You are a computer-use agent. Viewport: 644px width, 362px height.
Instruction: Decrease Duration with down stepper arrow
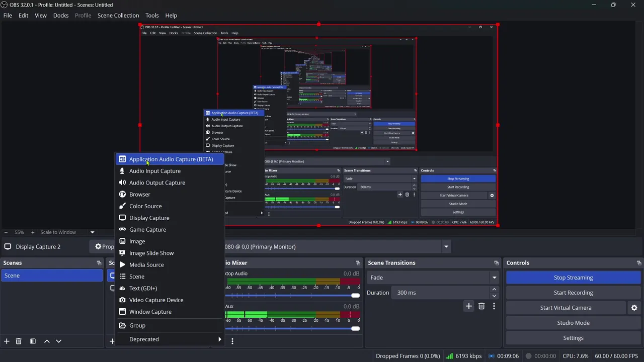click(494, 296)
